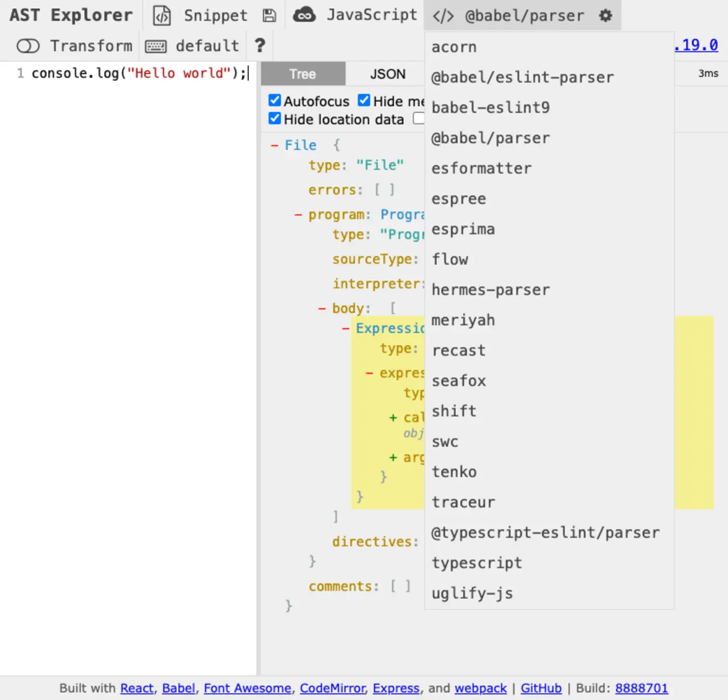The image size is (728, 700).
Task: Toggle the Transform switch
Action: pyautogui.click(x=29, y=46)
